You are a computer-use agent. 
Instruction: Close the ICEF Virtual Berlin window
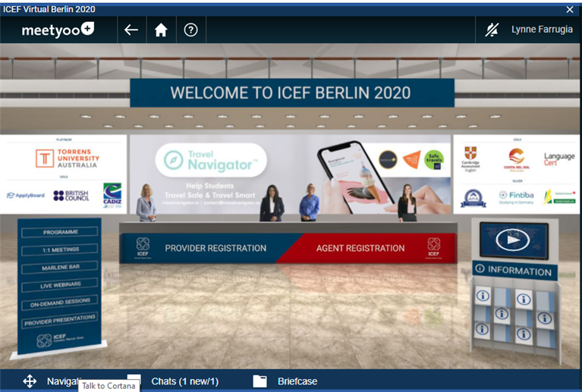point(570,10)
